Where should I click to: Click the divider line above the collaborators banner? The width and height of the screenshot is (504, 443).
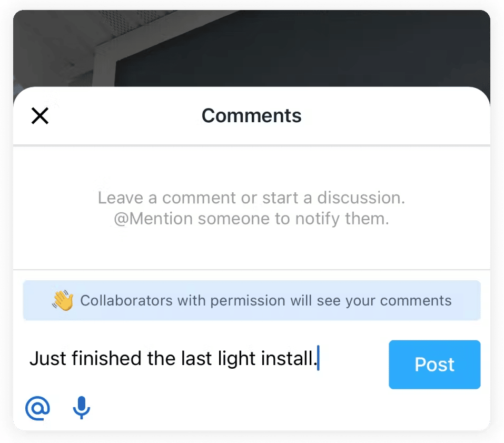[x=252, y=270]
